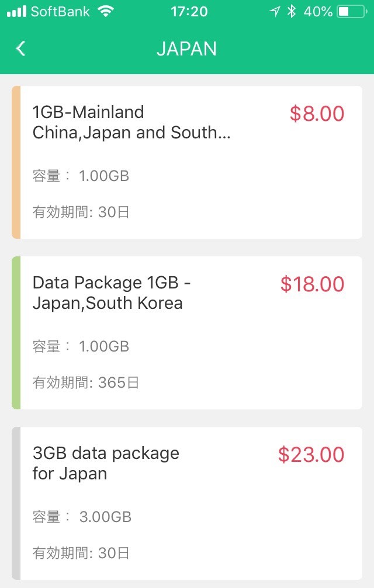Open 3GB data package for Japan
The height and width of the screenshot is (588, 374).
[x=106, y=464]
